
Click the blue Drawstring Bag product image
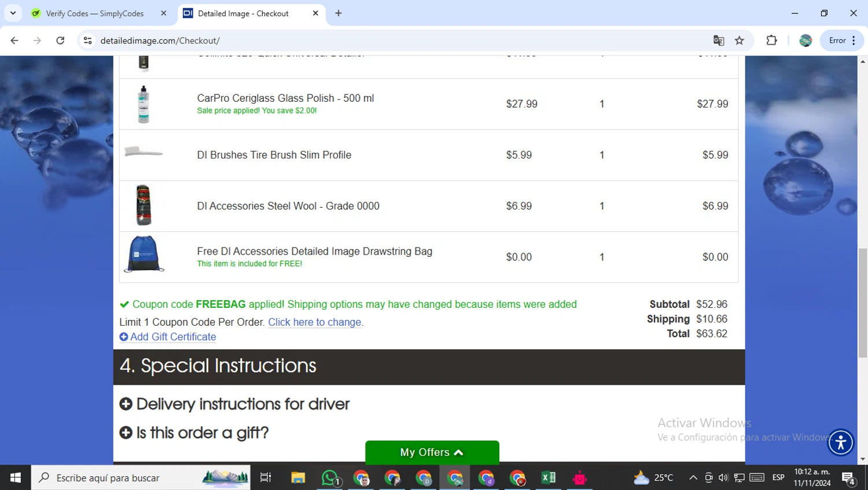click(x=144, y=253)
